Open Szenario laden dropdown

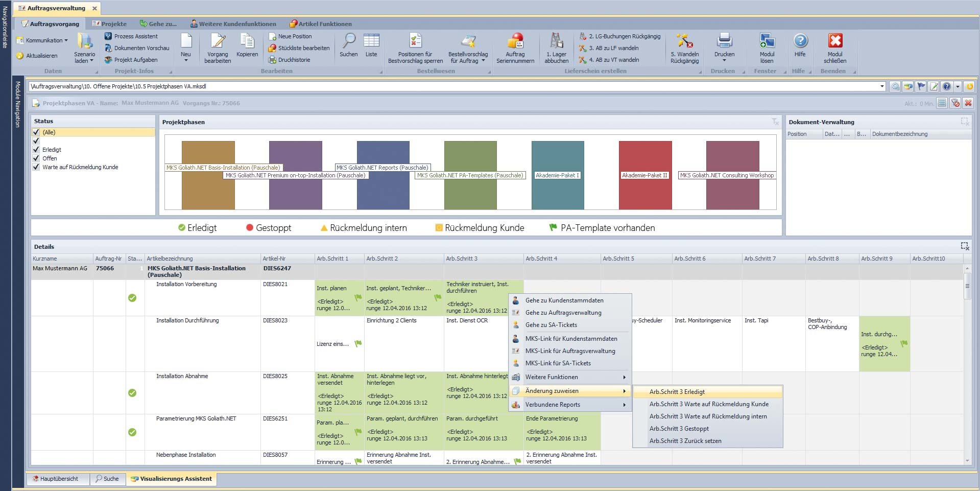click(x=84, y=49)
